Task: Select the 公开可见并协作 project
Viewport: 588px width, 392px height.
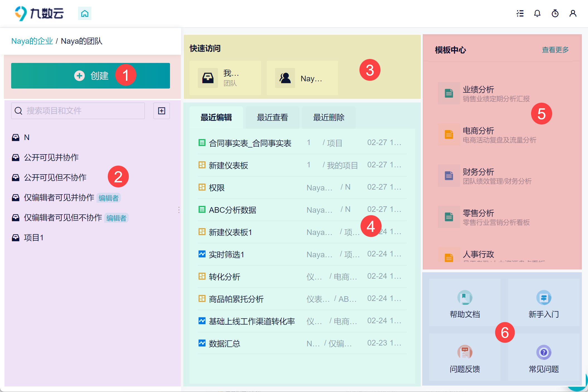Action: click(51, 158)
